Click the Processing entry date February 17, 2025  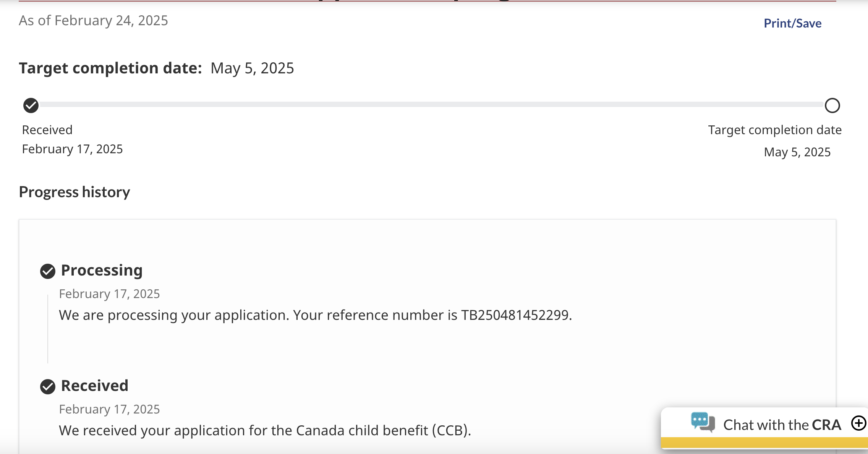109,293
